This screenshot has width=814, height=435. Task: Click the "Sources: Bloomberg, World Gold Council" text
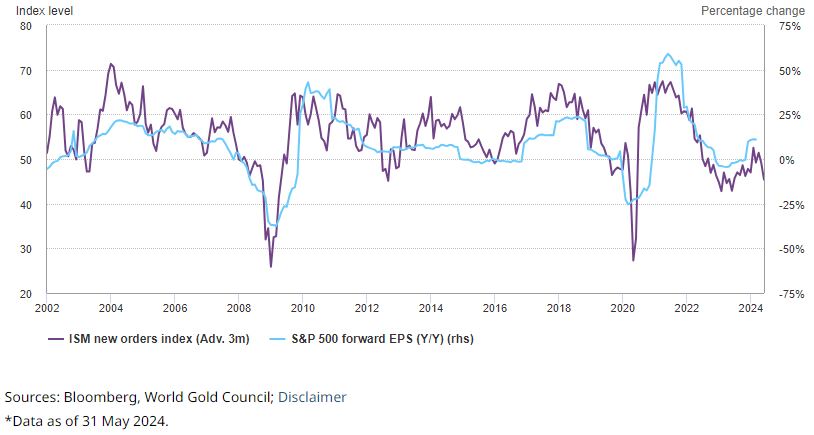138,397
